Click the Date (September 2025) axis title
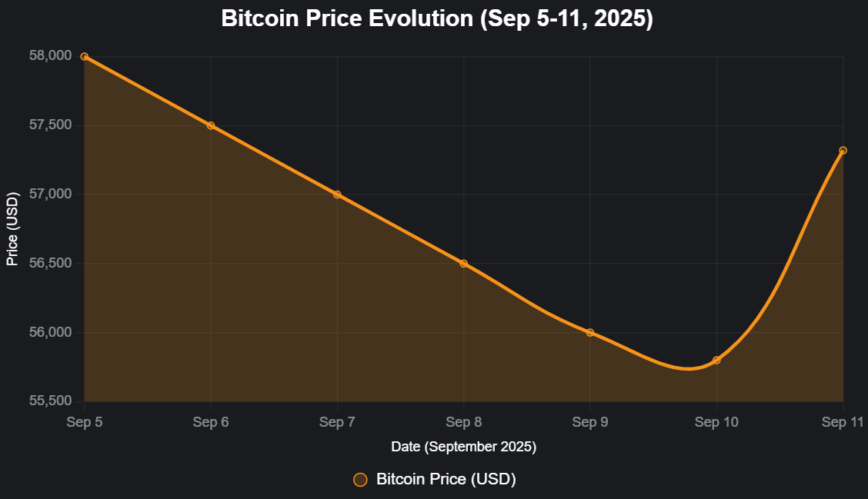This screenshot has width=868, height=499. tap(463, 446)
